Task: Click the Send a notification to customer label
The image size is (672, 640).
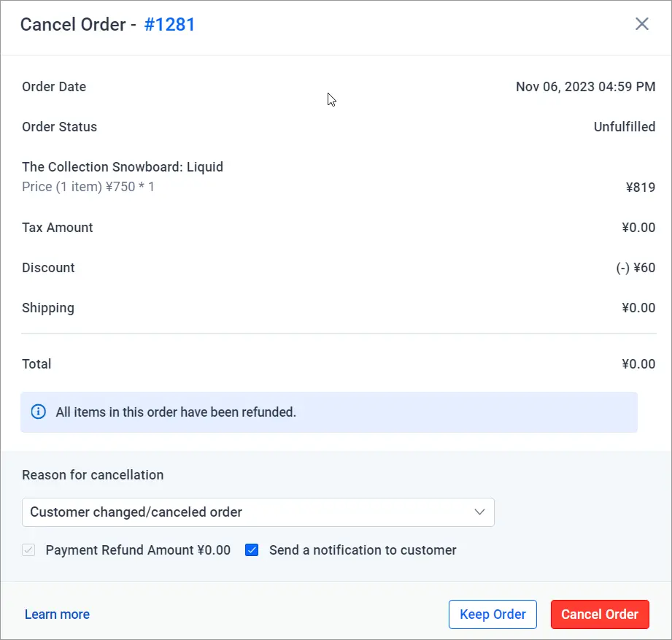Action: pyautogui.click(x=363, y=550)
